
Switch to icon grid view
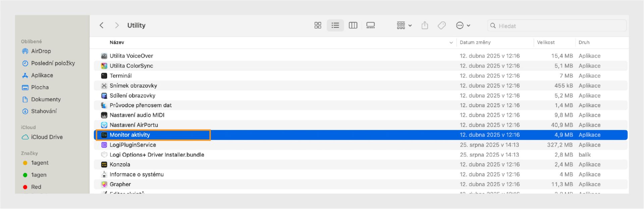318,26
